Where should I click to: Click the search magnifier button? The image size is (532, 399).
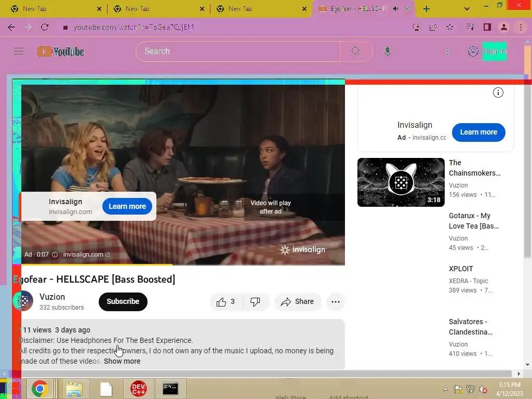click(356, 51)
